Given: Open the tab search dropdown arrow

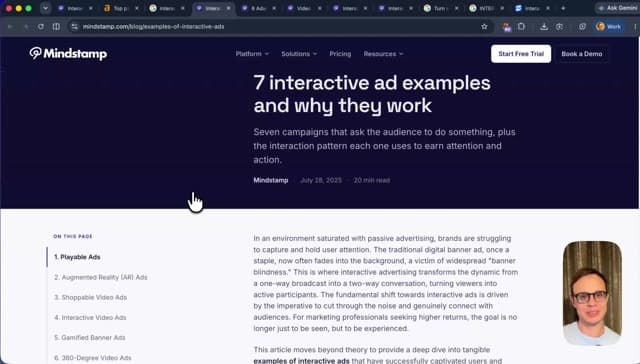Looking at the screenshot, I should 45,8.
